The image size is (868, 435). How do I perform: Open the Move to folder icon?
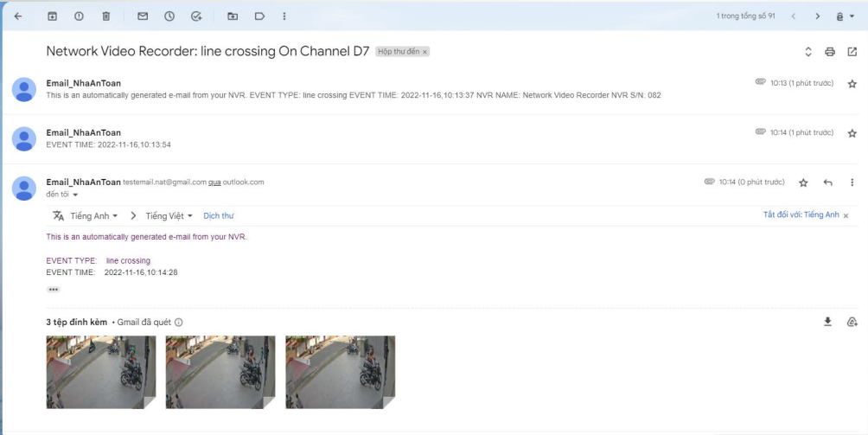tap(232, 16)
